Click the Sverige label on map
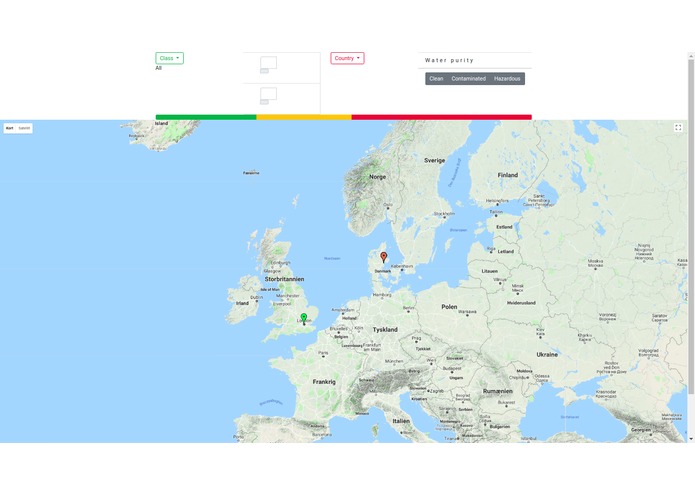The width and height of the screenshot is (695, 494). (x=434, y=160)
